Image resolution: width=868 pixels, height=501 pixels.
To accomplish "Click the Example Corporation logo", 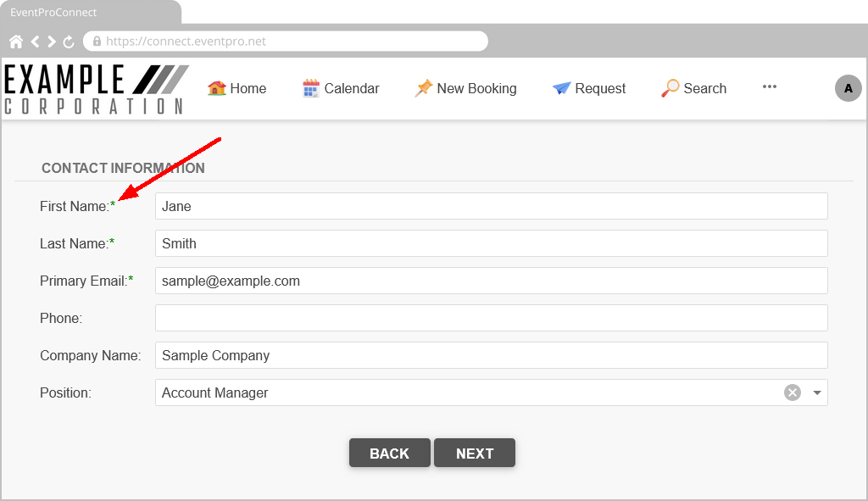I will pos(97,89).
